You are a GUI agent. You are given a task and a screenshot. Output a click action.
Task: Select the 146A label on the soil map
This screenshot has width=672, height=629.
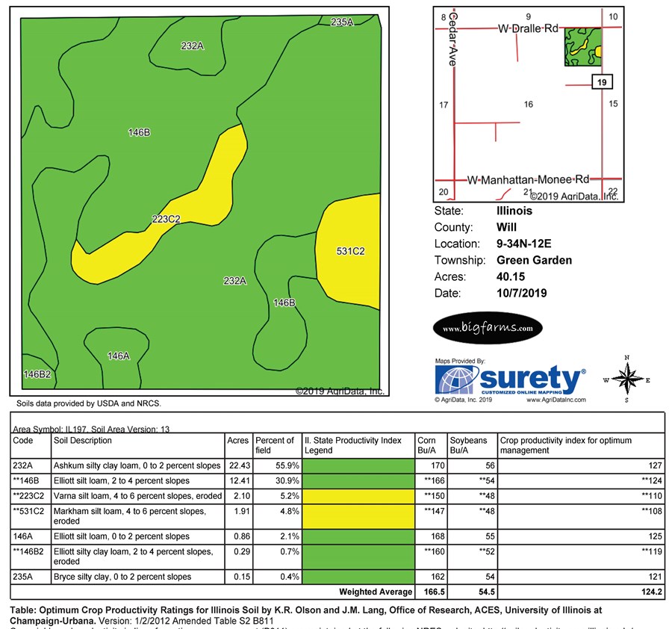[118, 356]
